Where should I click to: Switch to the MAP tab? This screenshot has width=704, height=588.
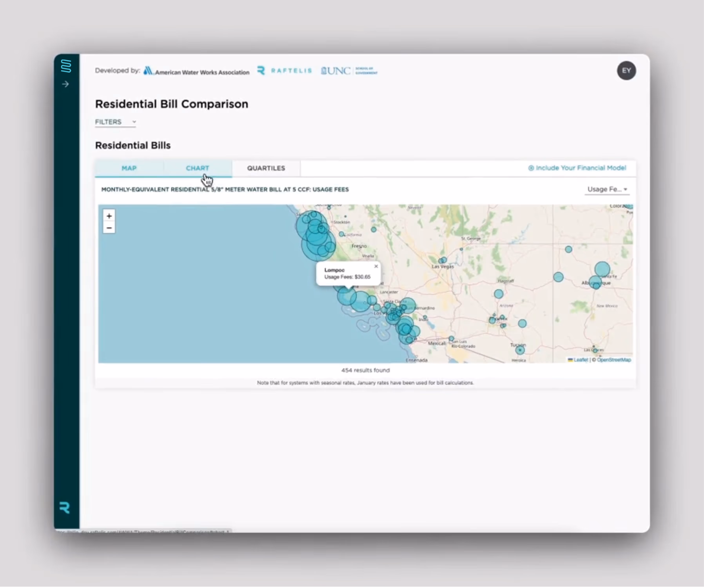pyautogui.click(x=129, y=168)
